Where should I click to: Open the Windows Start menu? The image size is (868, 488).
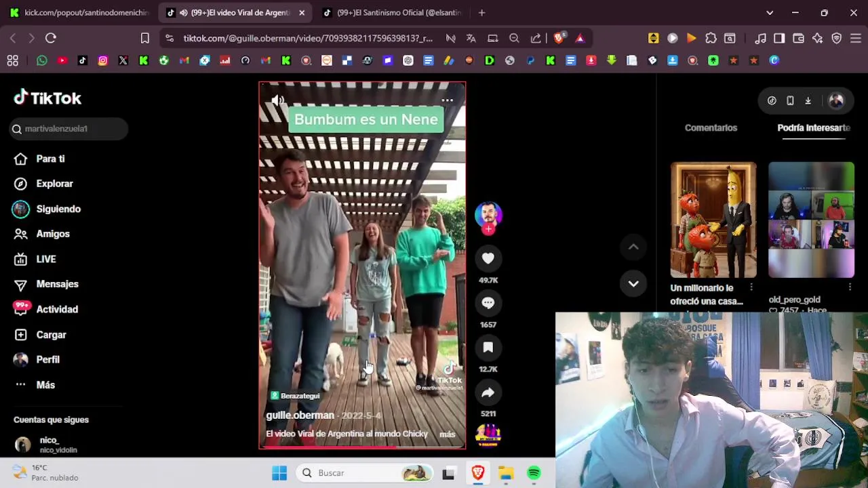click(x=279, y=473)
